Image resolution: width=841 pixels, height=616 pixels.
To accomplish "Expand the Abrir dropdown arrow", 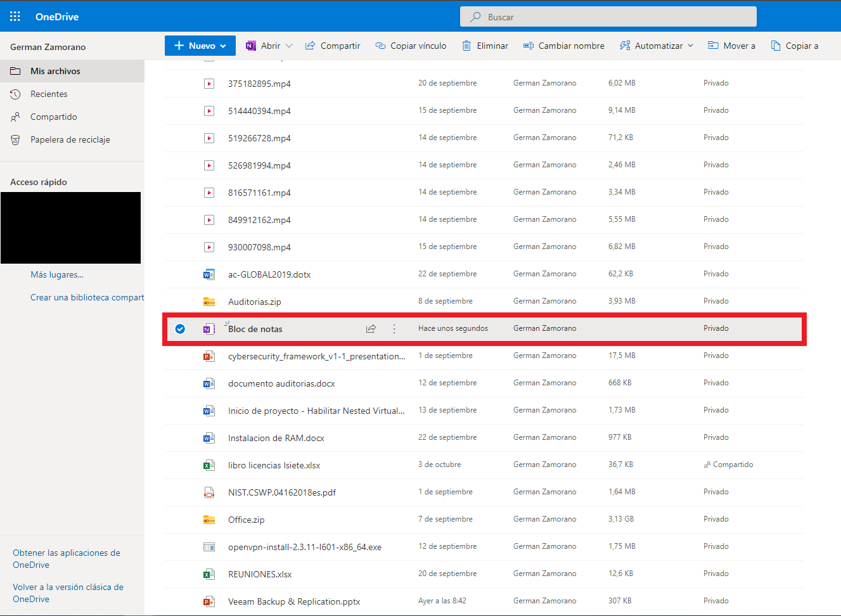I will click(289, 46).
